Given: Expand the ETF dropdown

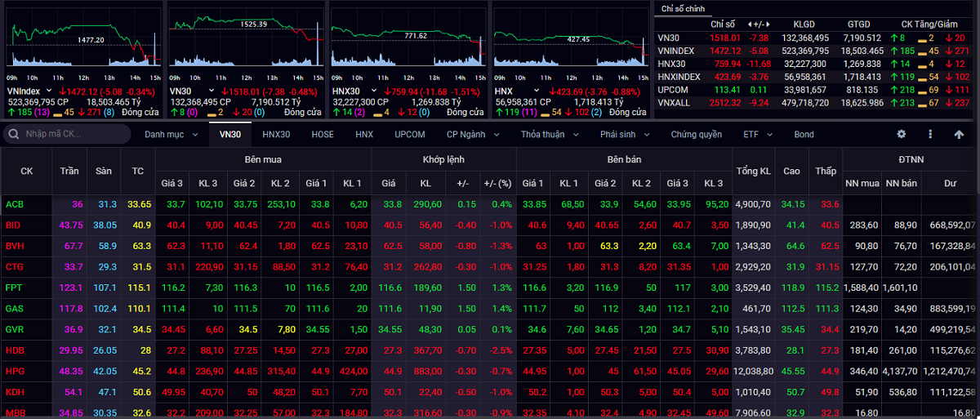Looking at the screenshot, I should click(757, 134).
